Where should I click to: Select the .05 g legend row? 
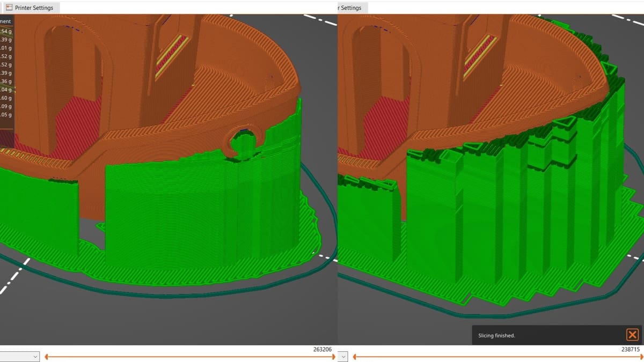[6, 114]
